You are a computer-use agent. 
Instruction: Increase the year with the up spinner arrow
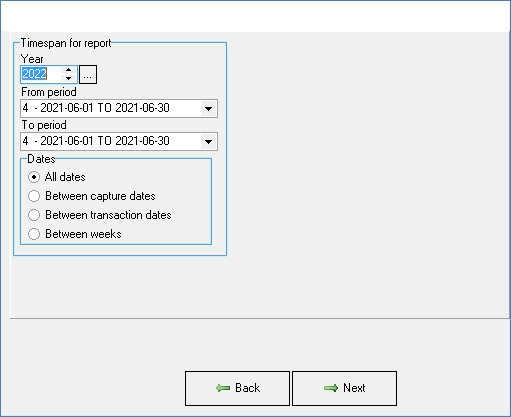[69, 70]
